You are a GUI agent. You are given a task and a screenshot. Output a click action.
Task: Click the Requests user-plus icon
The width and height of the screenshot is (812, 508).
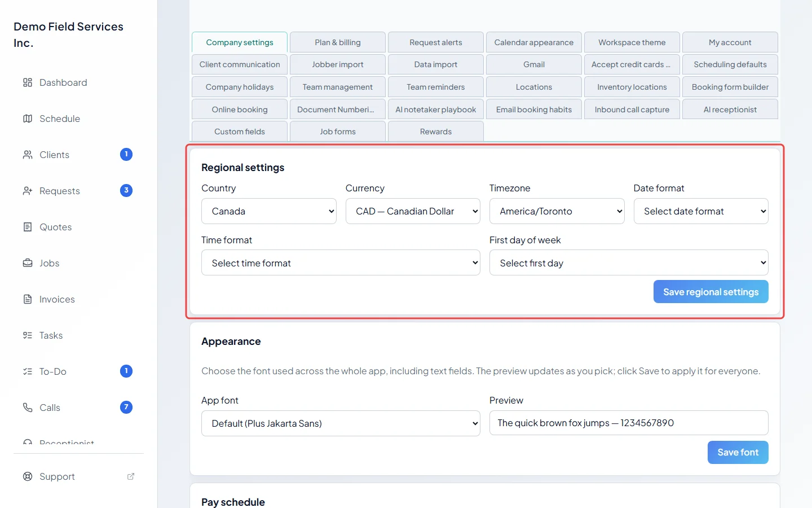(x=28, y=191)
